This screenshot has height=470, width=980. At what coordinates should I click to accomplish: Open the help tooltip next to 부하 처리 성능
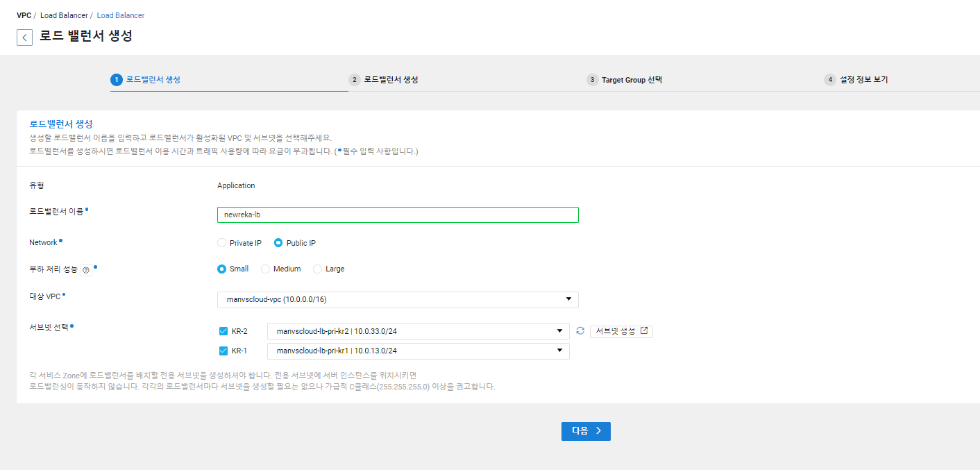point(85,268)
